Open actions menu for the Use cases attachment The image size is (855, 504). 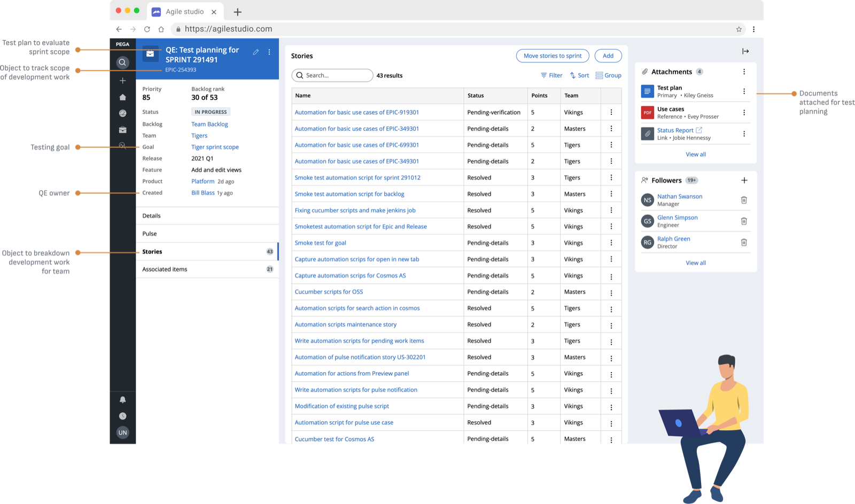pos(744,113)
